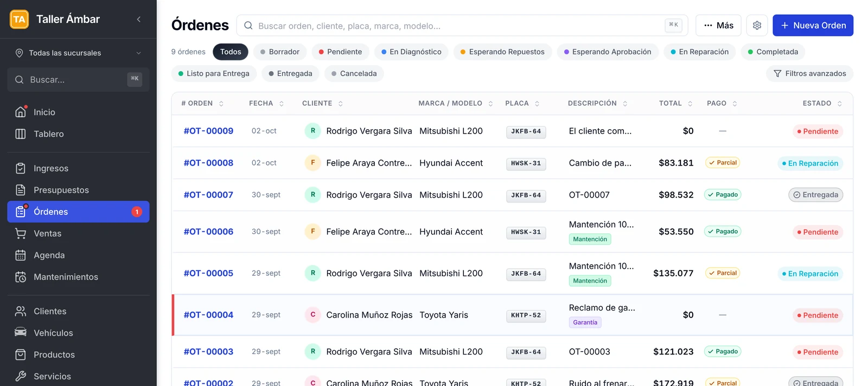
Task: Click the Ventas shopping cart icon
Action: point(21,233)
